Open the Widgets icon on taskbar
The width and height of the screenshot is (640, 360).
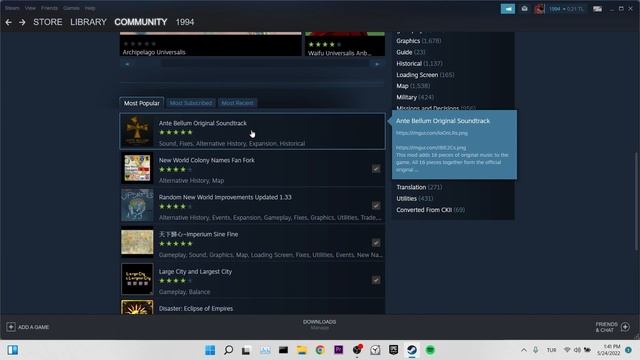tap(12, 350)
